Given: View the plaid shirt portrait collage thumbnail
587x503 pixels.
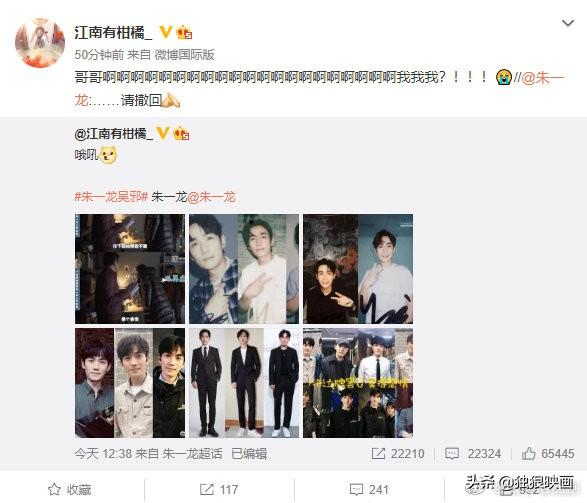Looking at the screenshot, I should pyautogui.click(x=244, y=269).
